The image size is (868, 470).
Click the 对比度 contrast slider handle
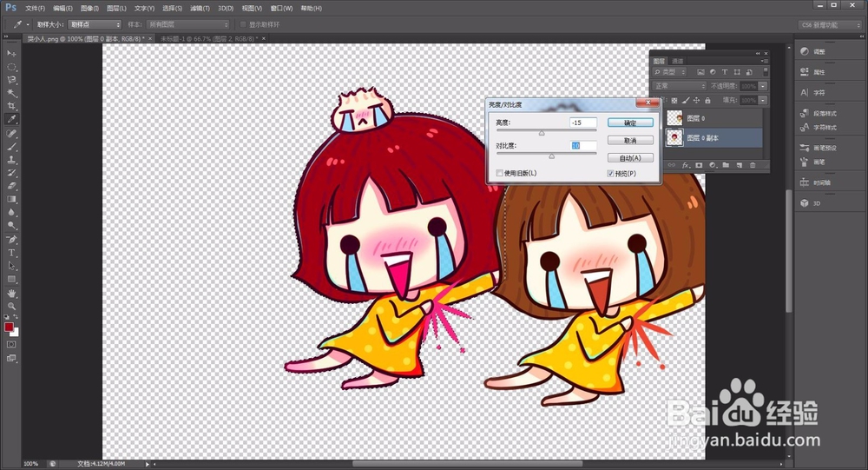point(551,156)
